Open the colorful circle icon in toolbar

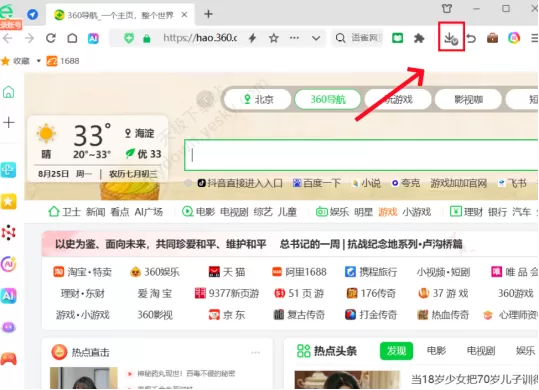[514, 38]
